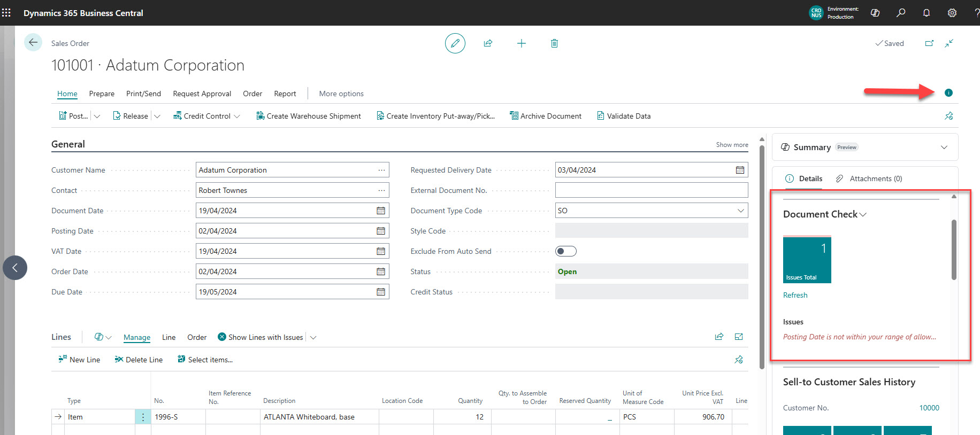Click the search magnifier icon

901,13
